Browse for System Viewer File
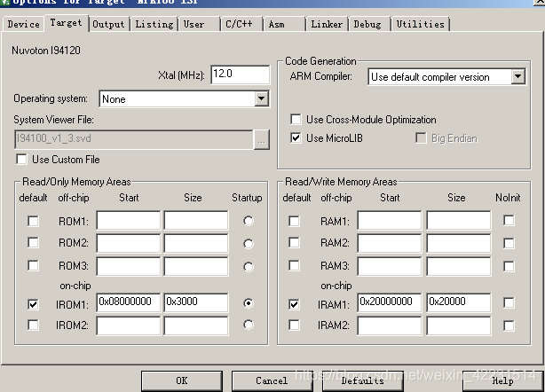 tap(261, 139)
